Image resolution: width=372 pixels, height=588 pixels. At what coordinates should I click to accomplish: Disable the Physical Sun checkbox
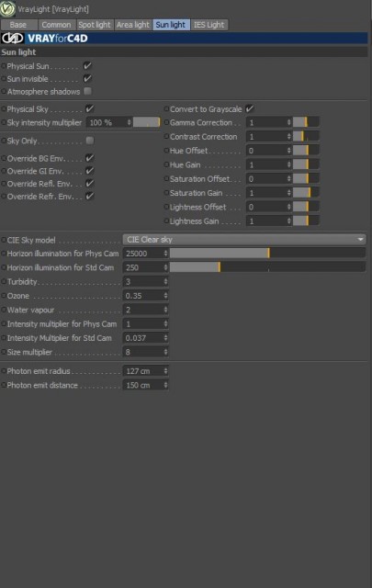[x=87, y=66]
